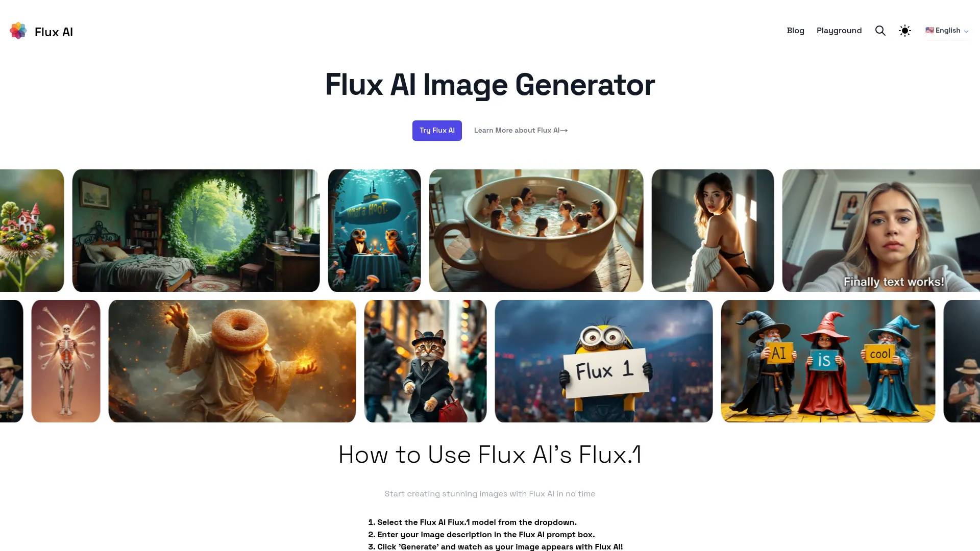Click the underwater submarine owl thumbnail

click(x=374, y=230)
